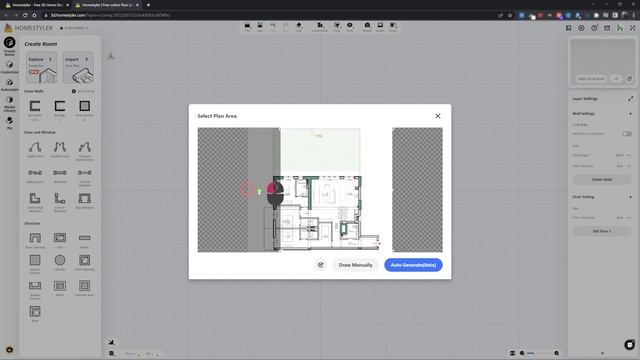Screen dimensions: 640x360
Task: Collapse the Floor Setting section
Action: pyautogui.click(x=630, y=197)
